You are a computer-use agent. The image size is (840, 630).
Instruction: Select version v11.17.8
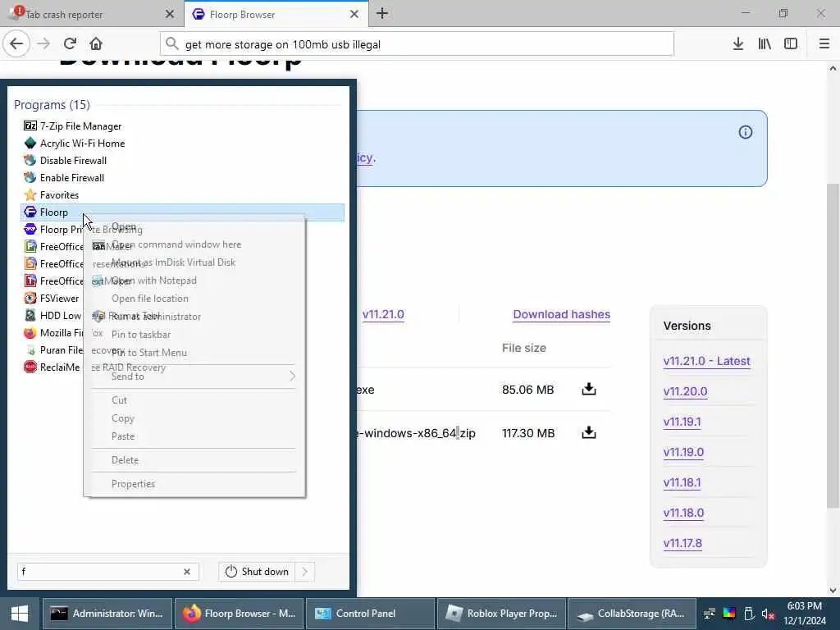pos(682,543)
